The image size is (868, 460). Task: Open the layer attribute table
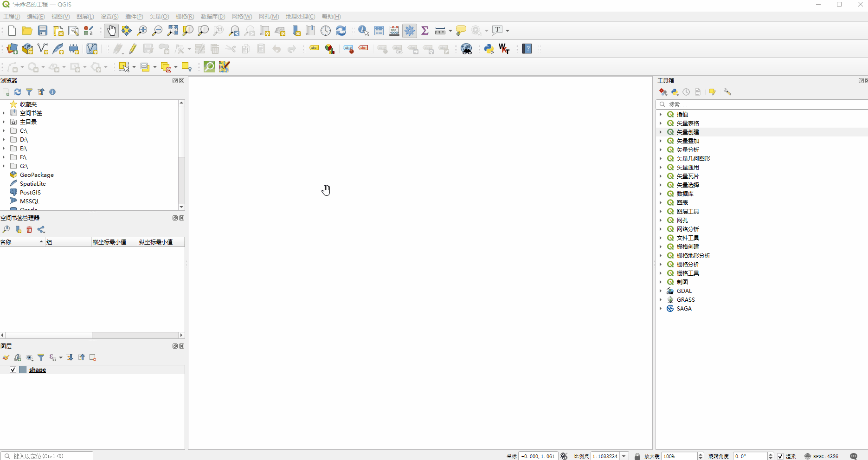[379, 31]
